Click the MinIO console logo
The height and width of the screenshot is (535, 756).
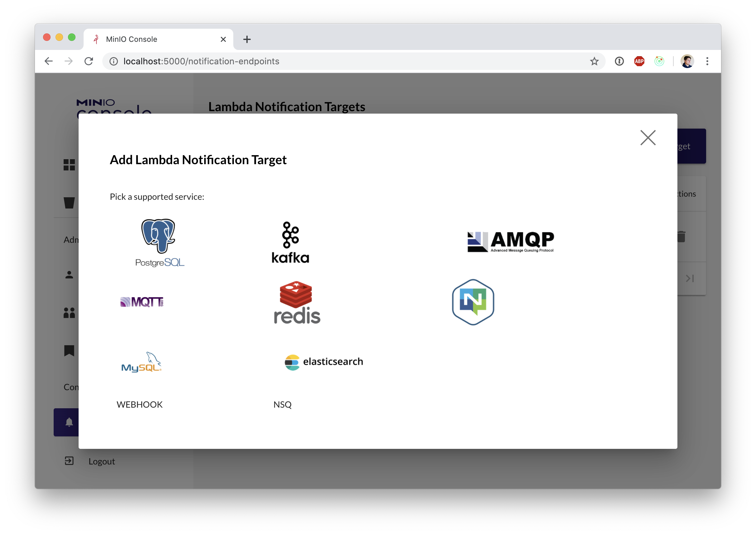pyautogui.click(x=114, y=106)
